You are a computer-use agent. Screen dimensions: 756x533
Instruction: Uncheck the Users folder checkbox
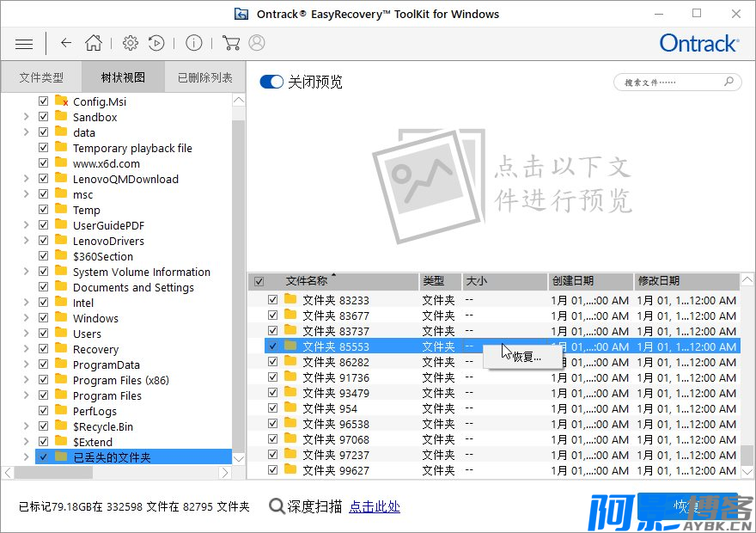44,334
